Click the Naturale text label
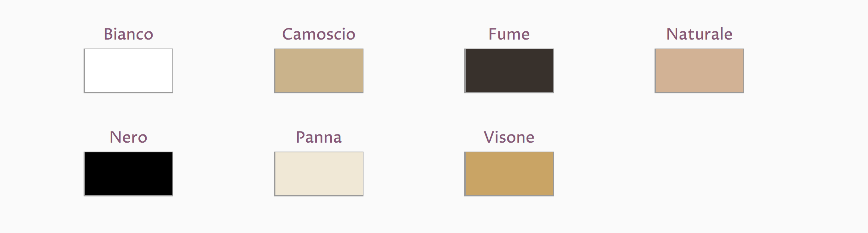This screenshot has height=233, width=868. [x=699, y=34]
